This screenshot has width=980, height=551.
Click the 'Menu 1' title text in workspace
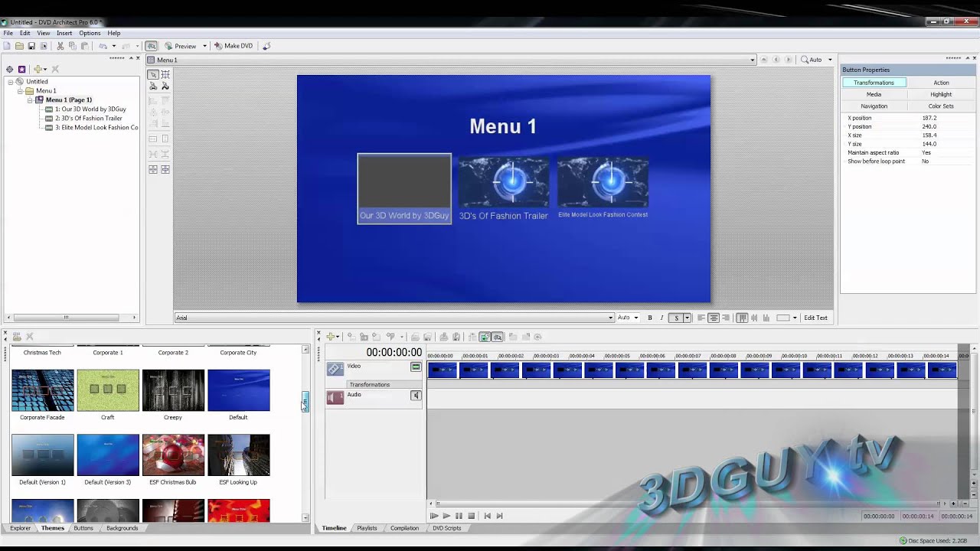(x=503, y=126)
